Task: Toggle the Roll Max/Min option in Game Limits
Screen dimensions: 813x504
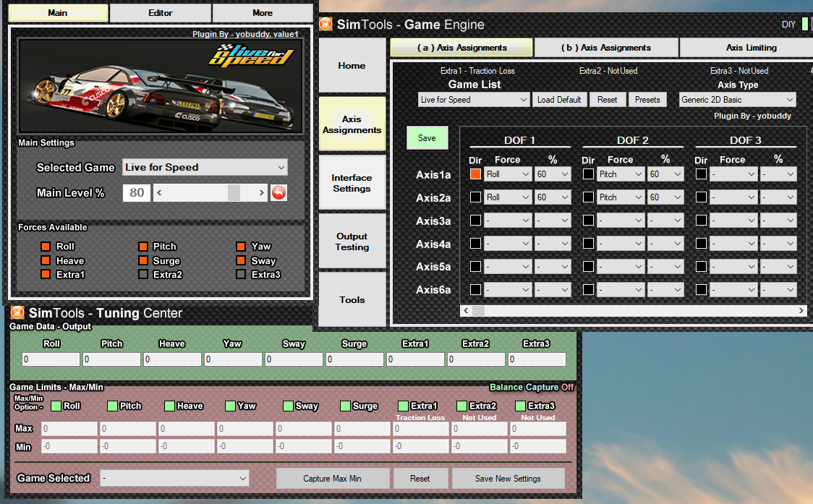Action: coord(56,406)
